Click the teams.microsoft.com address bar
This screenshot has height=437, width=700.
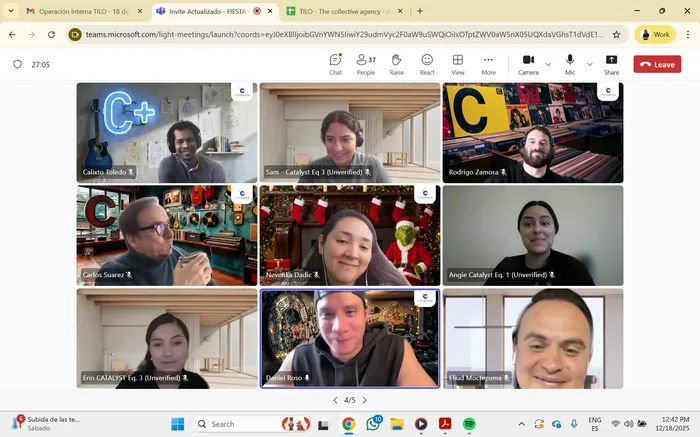(344, 34)
